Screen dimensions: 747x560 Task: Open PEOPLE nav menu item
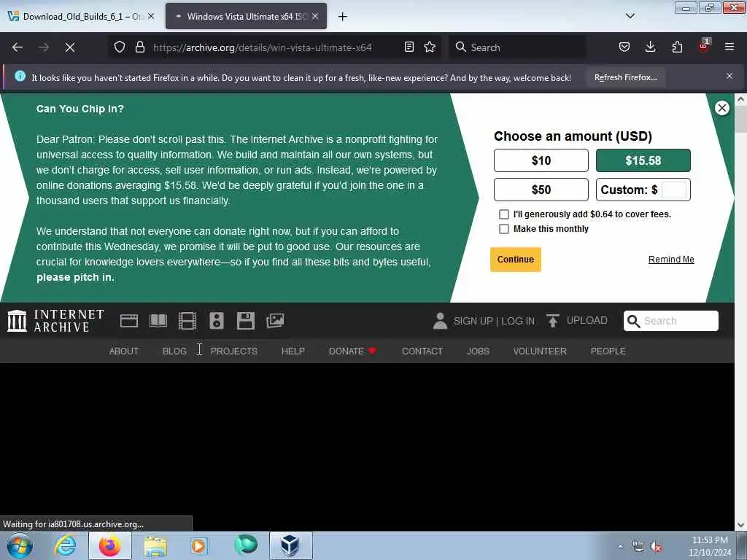(x=608, y=351)
